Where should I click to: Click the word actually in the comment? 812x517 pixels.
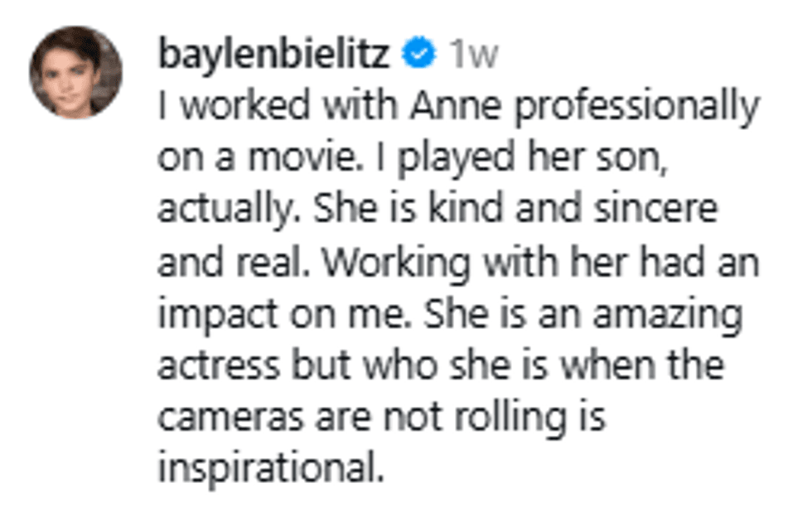click(226, 210)
